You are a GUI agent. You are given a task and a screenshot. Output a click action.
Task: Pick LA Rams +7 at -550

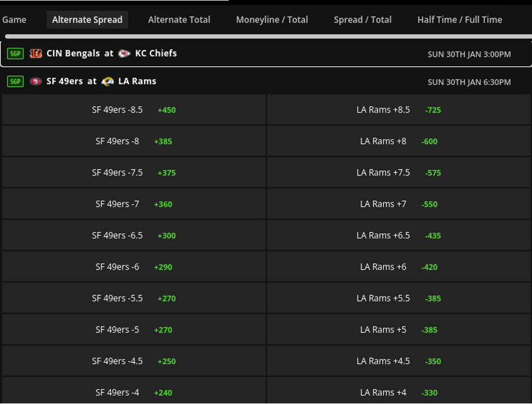coord(399,204)
